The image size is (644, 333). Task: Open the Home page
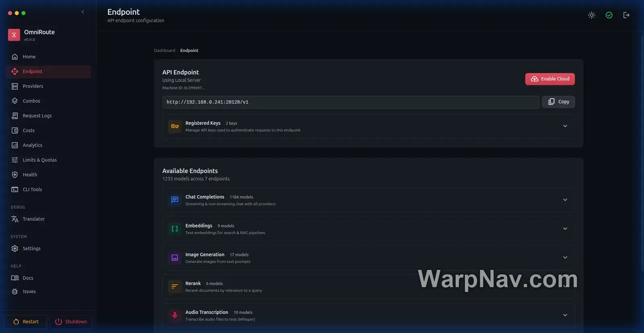(x=48, y=57)
